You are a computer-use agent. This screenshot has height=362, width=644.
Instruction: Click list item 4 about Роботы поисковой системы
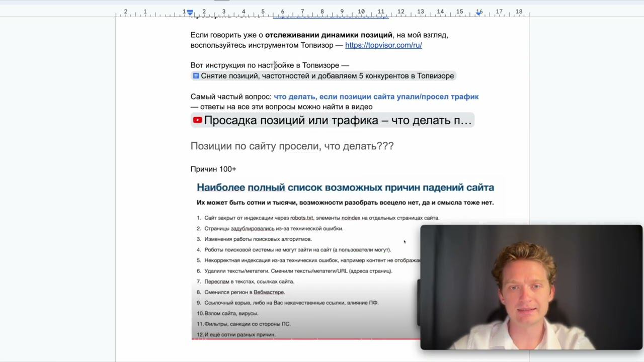[294, 250]
